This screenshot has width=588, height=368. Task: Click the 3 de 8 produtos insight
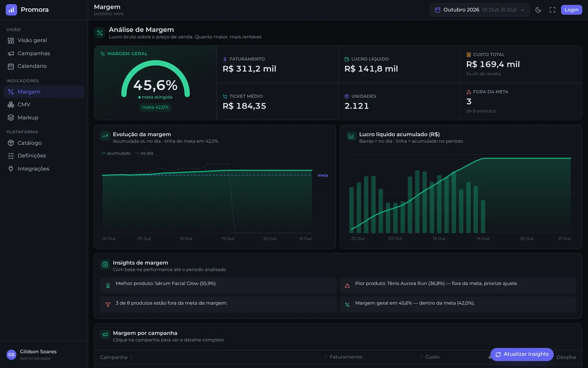[218, 305]
